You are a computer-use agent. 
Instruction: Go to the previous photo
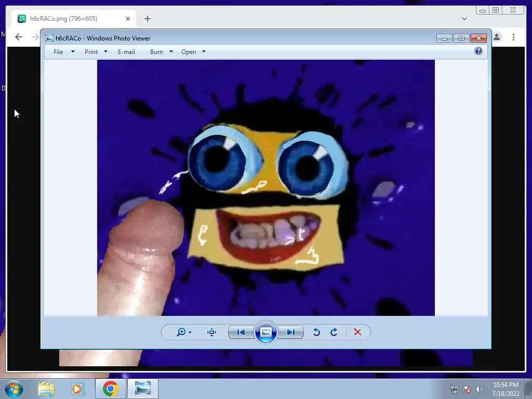[241, 332]
